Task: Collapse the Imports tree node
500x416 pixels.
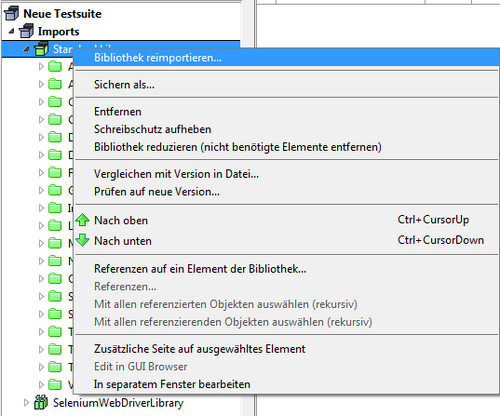Action: (x=12, y=31)
